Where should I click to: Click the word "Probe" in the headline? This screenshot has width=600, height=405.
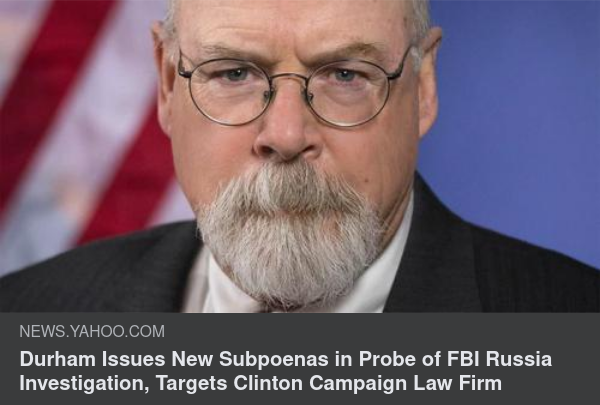386,359
